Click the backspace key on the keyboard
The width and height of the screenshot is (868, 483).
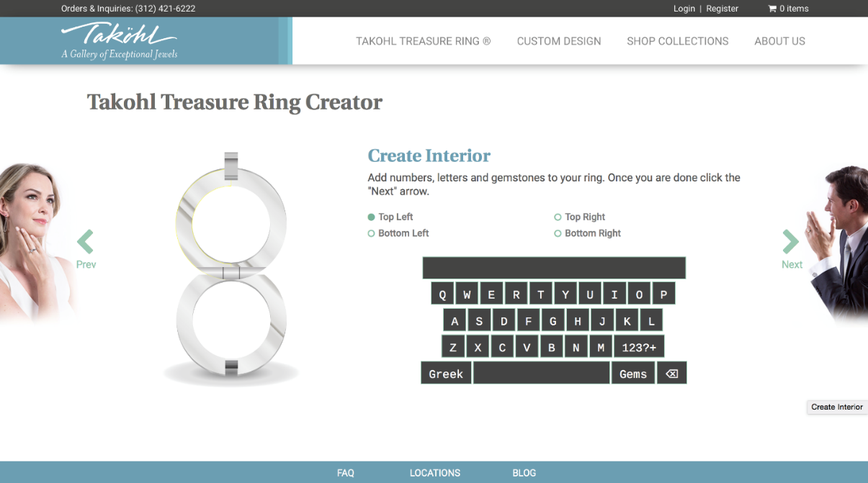pos(672,373)
